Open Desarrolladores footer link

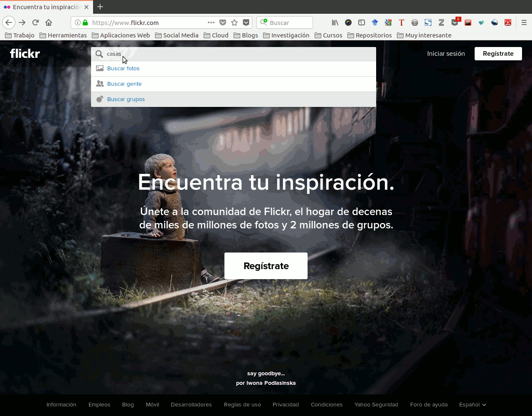pos(191,404)
